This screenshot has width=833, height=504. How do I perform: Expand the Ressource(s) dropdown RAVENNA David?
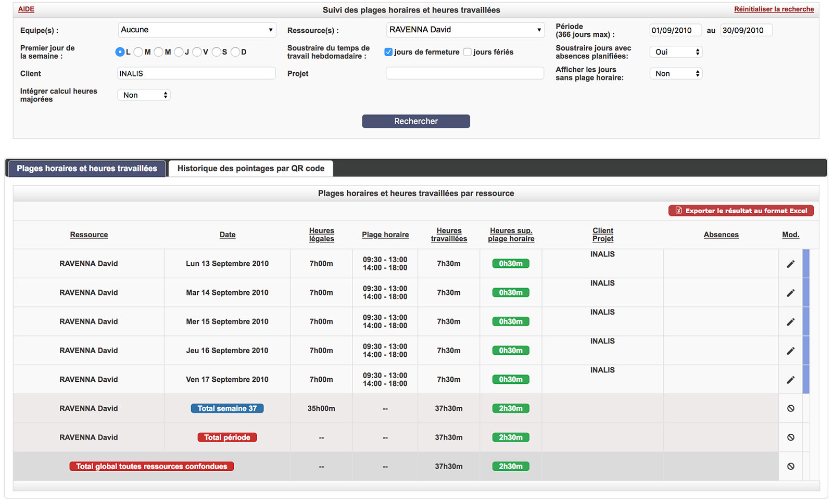click(465, 30)
